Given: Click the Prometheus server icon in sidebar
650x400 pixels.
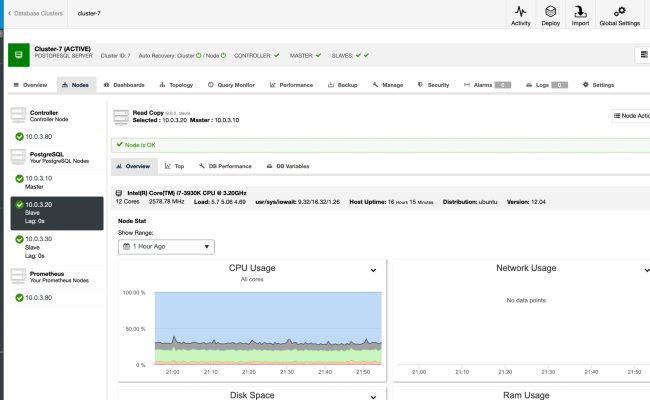Looking at the screenshot, I should point(18,276).
